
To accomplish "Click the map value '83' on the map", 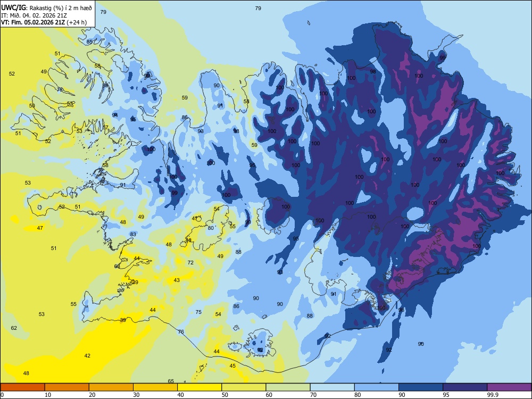I will [x=133, y=234].
